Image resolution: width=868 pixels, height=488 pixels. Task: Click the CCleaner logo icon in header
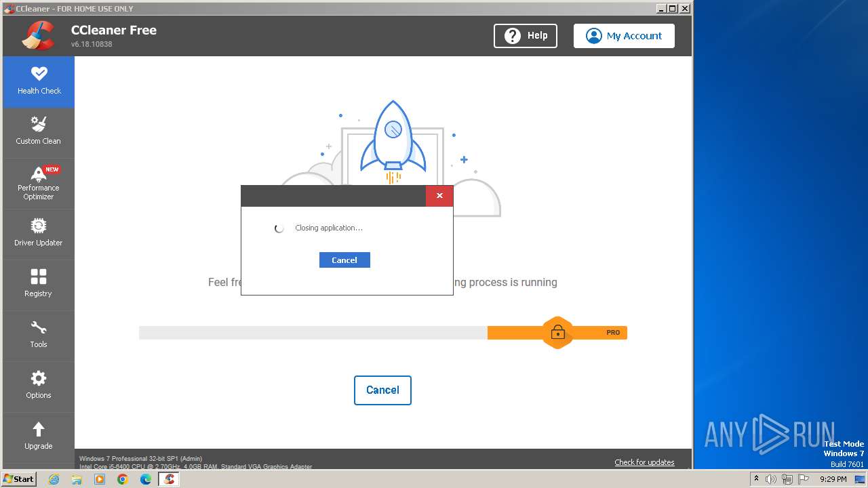(x=38, y=35)
